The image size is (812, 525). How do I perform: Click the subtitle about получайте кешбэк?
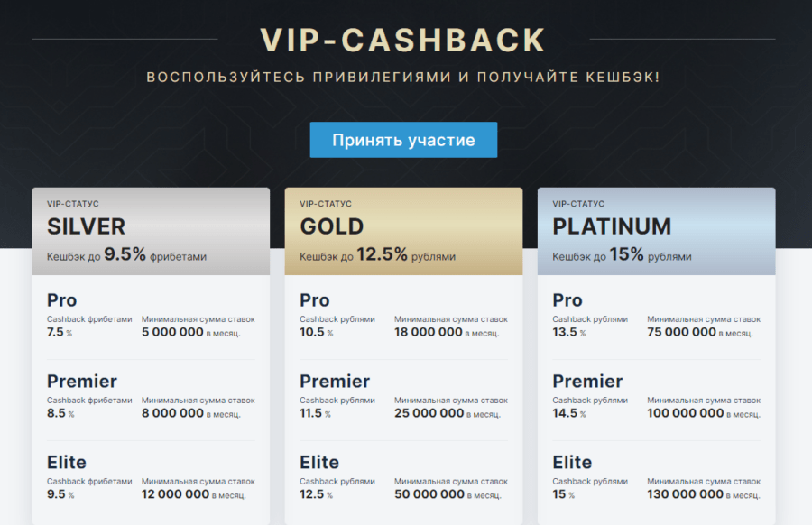coord(403,78)
